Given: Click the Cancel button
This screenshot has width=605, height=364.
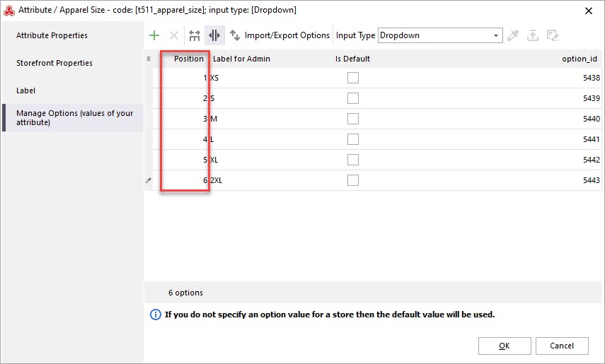Looking at the screenshot, I should click(562, 346).
